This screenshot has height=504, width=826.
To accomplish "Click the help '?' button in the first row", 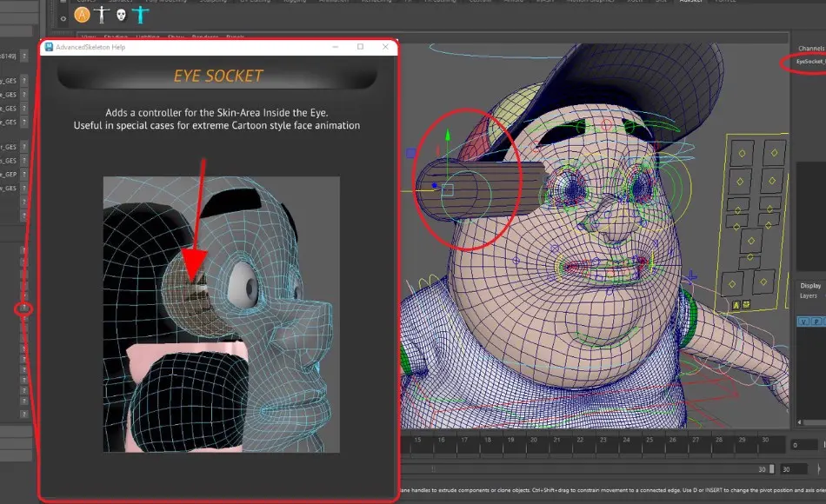I will point(24,56).
